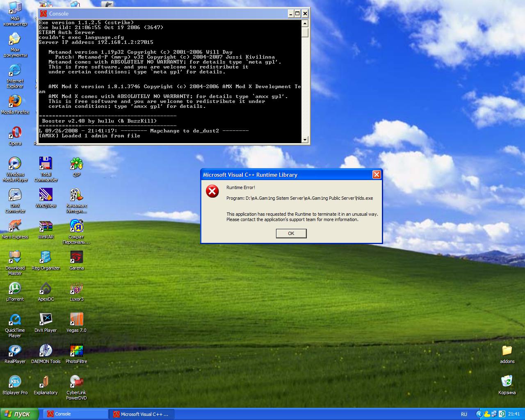Screen dimensions: 525x420
Task: Click the Explanatory desktop icon
Action: click(46, 385)
